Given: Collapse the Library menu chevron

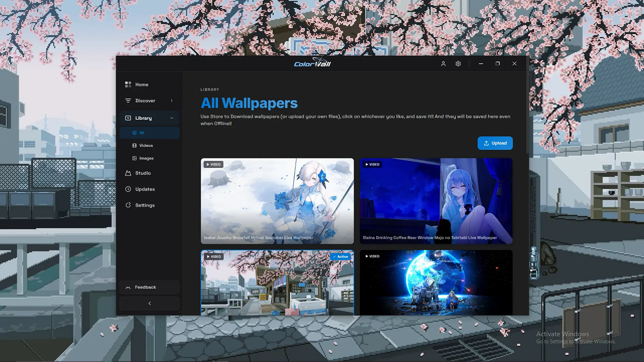Looking at the screenshot, I should click(172, 118).
